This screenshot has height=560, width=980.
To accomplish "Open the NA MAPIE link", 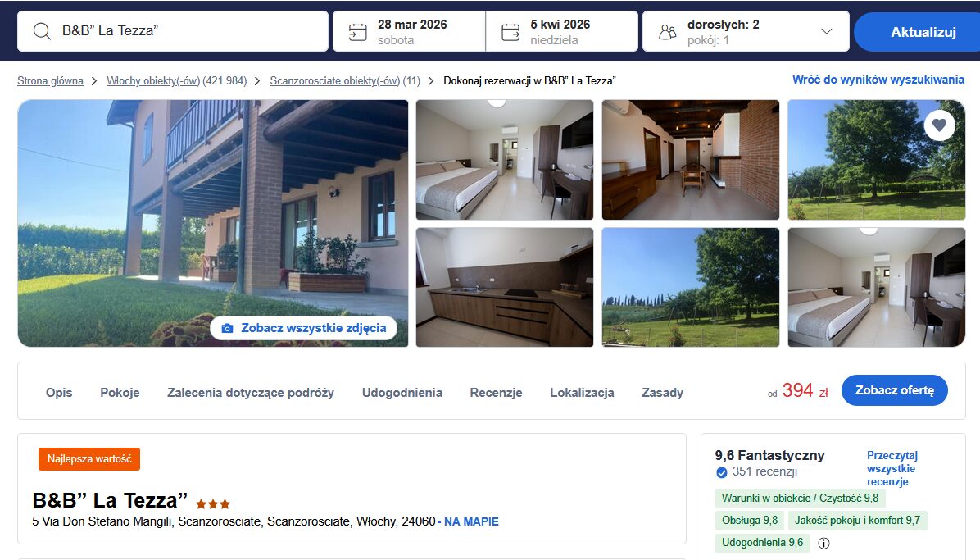I will pyautogui.click(x=471, y=521).
